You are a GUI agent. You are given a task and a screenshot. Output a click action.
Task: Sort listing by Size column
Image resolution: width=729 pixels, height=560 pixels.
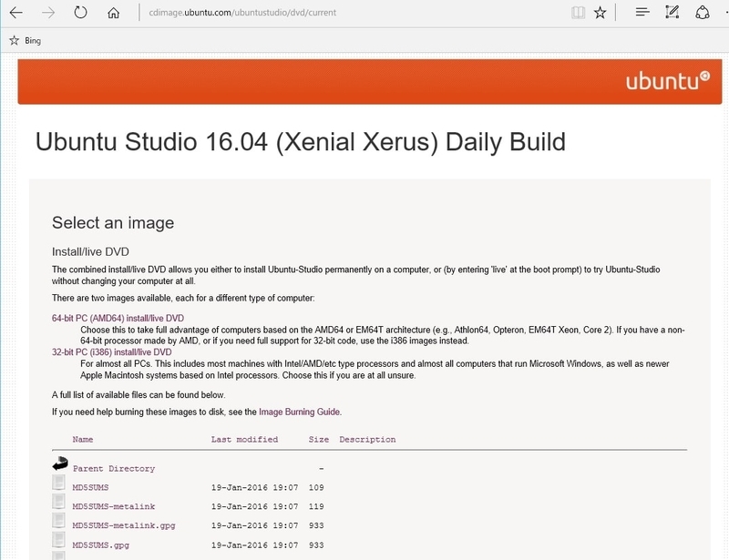click(318, 440)
